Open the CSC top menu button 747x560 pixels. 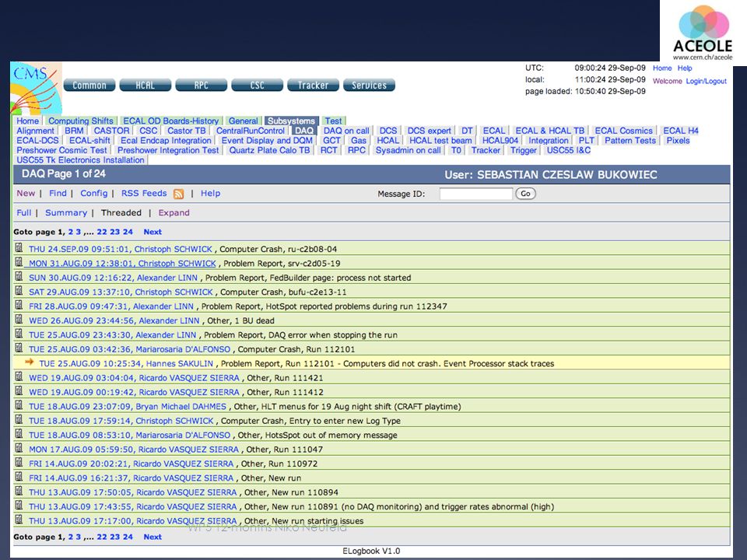258,86
